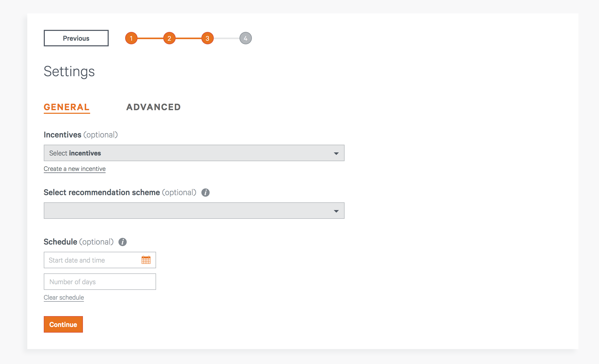The width and height of the screenshot is (599, 364).
Task: Click the orange progress line between steps 2 and 3
Action: 189,38
